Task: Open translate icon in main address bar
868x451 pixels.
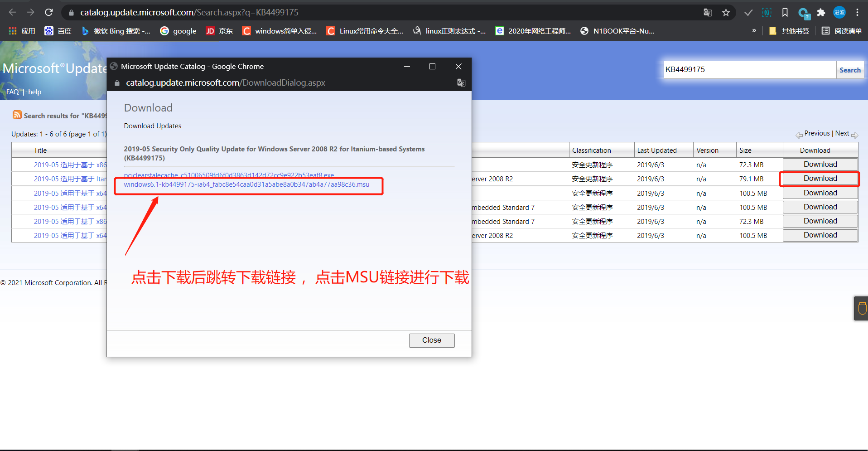Action: pos(708,13)
